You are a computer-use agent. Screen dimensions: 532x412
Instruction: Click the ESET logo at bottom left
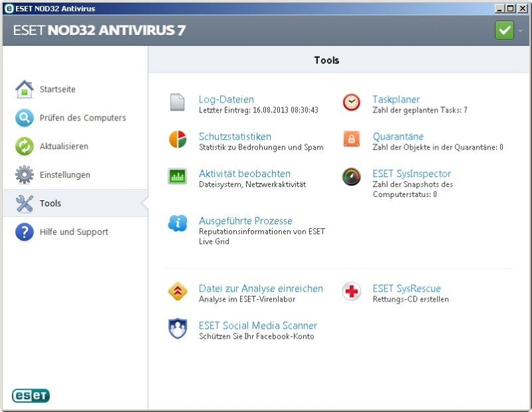31,396
